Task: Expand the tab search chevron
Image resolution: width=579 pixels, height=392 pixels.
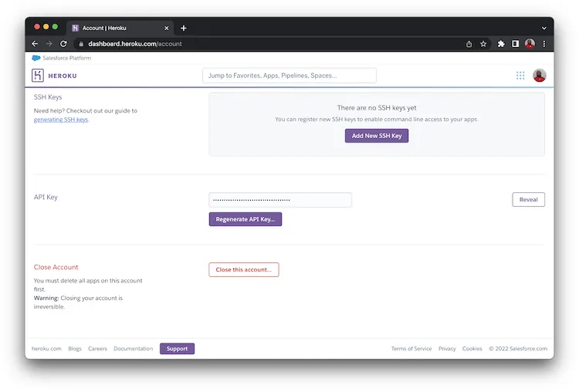Action: click(x=544, y=28)
